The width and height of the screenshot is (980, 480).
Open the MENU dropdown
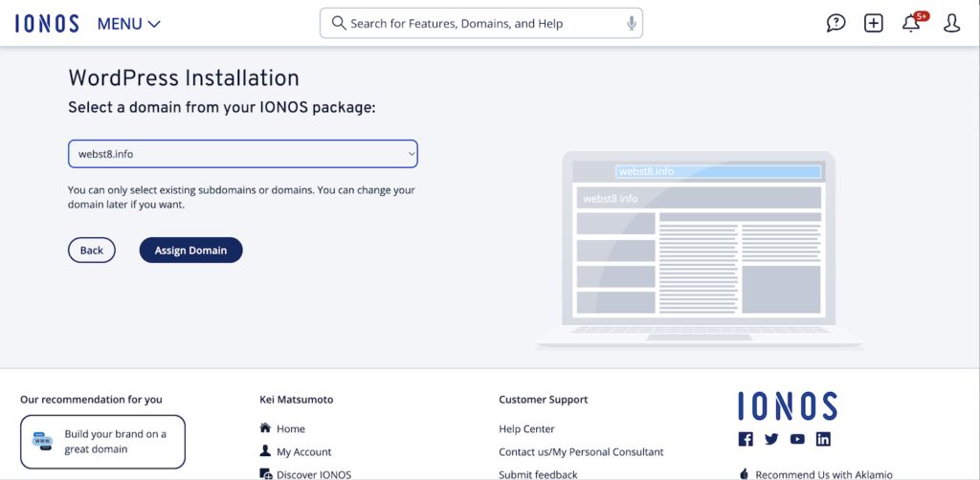pyautogui.click(x=129, y=24)
